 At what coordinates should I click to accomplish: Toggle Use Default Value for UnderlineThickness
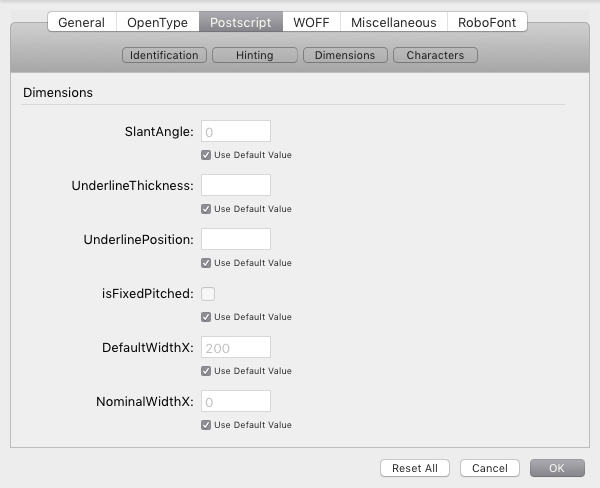pyautogui.click(x=206, y=209)
